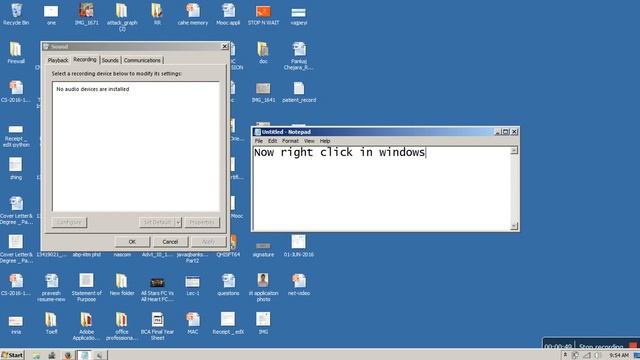Image resolution: width=640 pixels, height=360 pixels.
Task: Select the doc folder icon
Action: pyautogui.click(x=263, y=52)
